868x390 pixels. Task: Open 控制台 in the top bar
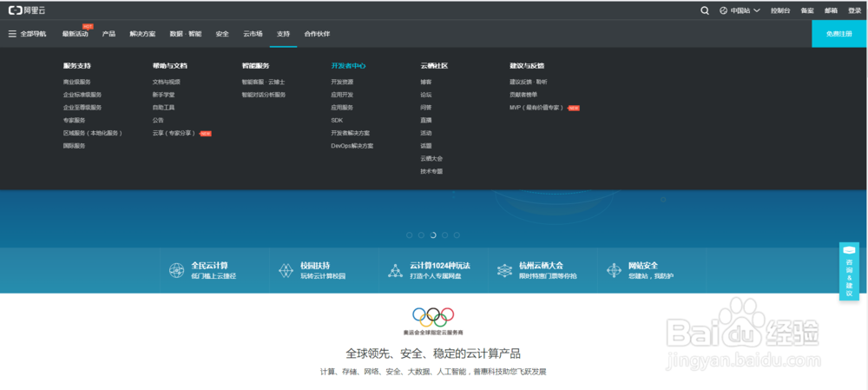click(780, 10)
